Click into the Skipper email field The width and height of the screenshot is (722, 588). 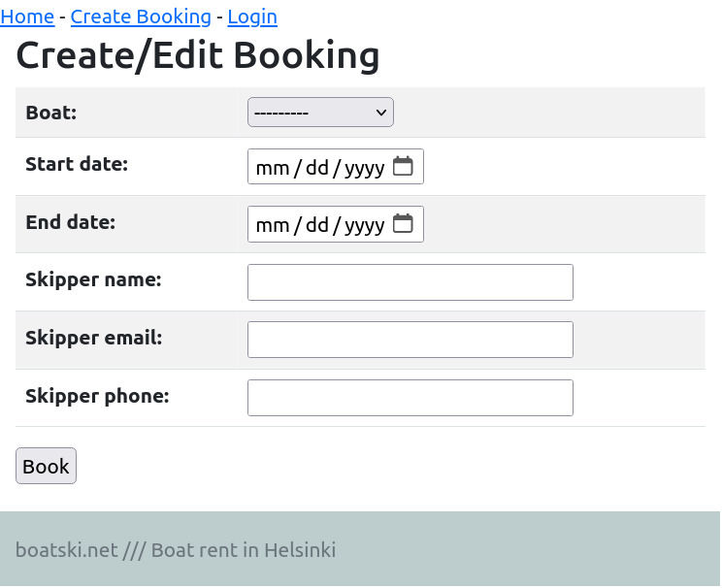[x=410, y=340]
